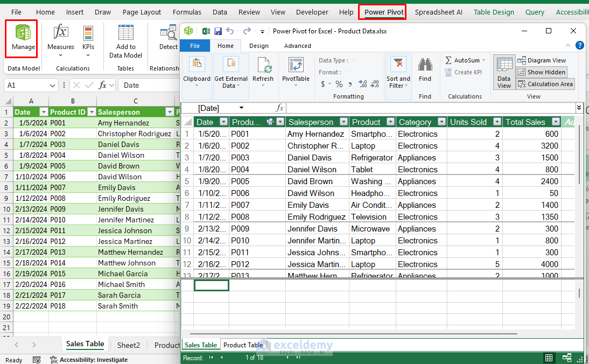Switch to the Product Table sheet tab
Viewport: 589px width, 364px height.
pyautogui.click(x=243, y=345)
